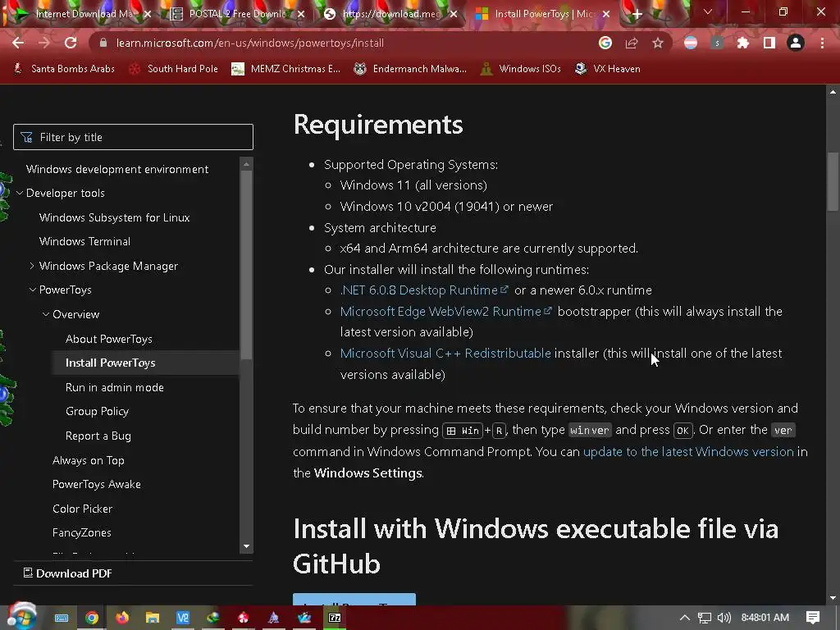Image resolution: width=840 pixels, height=630 pixels.
Task: Open 7-Zip from the taskbar
Action: point(335,618)
